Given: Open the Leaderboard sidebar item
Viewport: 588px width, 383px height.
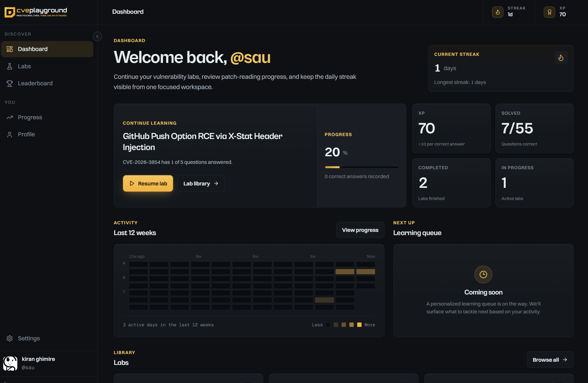Looking at the screenshot, I should coord(47,83).
